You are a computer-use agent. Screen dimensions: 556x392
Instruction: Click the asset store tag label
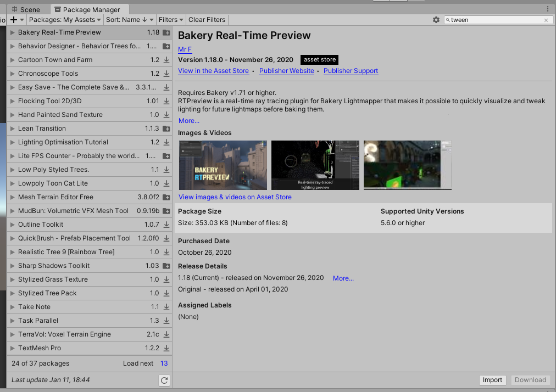(x=320, y=59)
